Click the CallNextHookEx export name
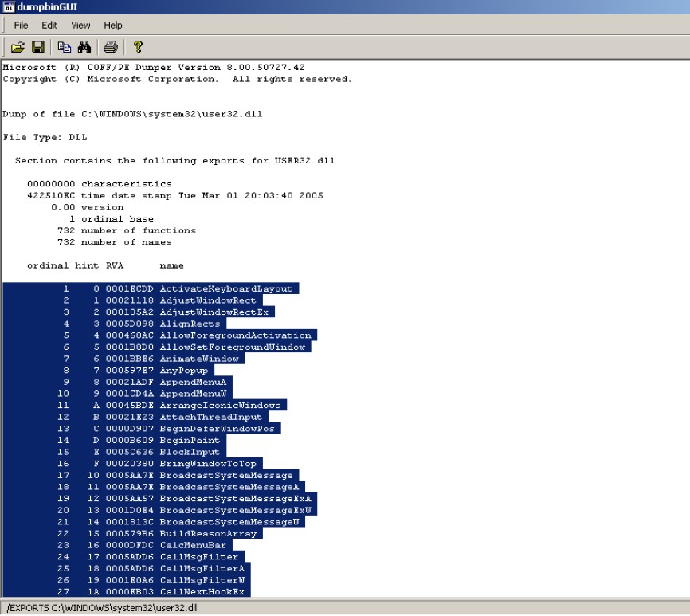The width and height of the screenshot is (690, 616). click(202, 592)
